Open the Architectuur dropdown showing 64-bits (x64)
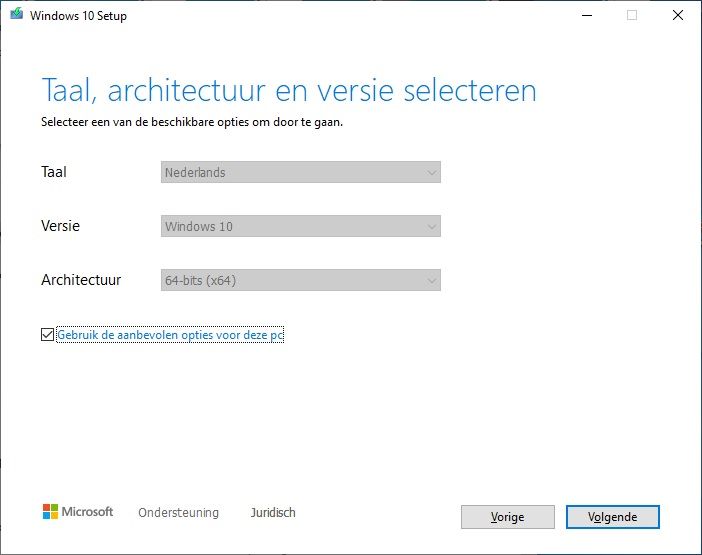The height and width of the screenshot is (555, 702). (x=300, y=280)
